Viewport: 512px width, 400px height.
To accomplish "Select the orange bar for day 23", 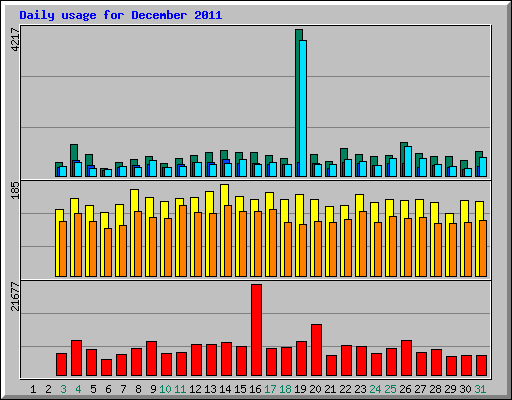I will (363, 244).
